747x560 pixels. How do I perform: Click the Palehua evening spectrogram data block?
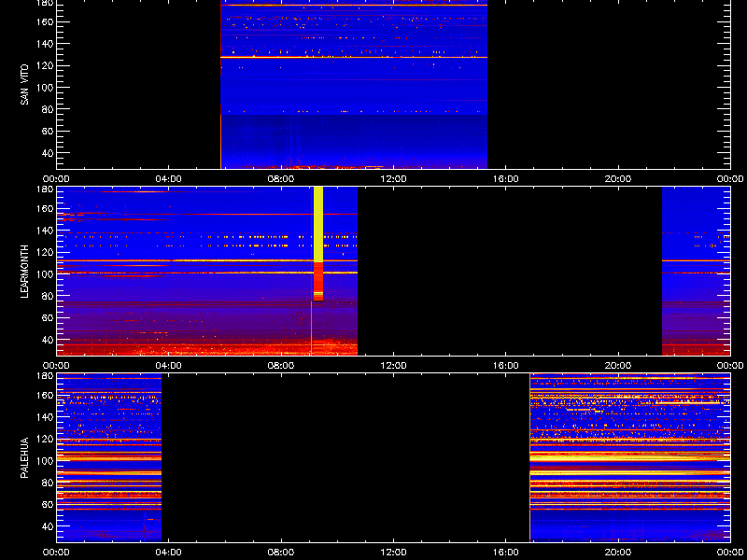[629, 457]
